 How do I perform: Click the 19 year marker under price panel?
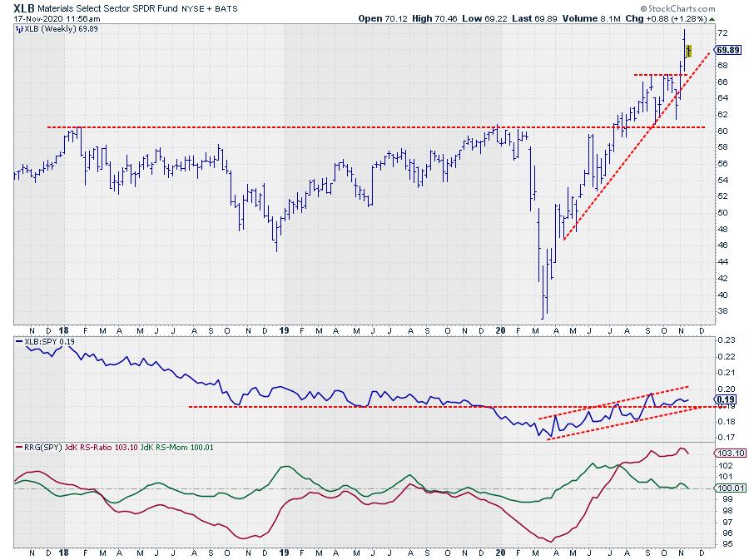pyautogui.click(x=283, y=329)
